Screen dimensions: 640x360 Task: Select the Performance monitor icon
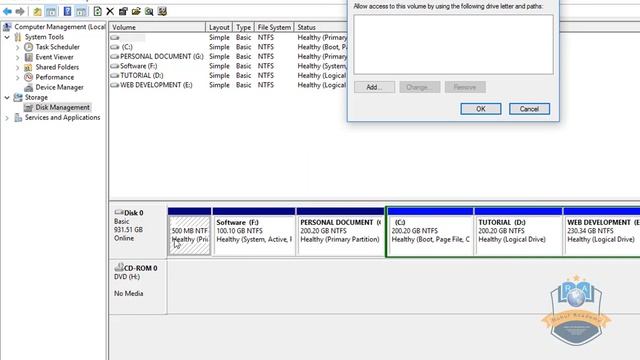click(x=29, y=77)
